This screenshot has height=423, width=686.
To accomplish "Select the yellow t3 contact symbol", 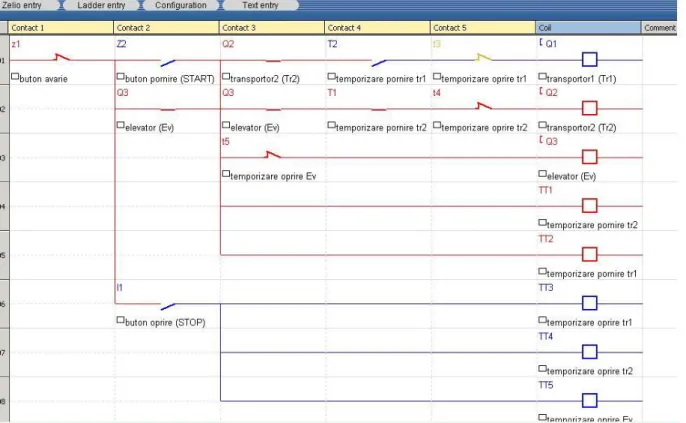I will [484, 57].
